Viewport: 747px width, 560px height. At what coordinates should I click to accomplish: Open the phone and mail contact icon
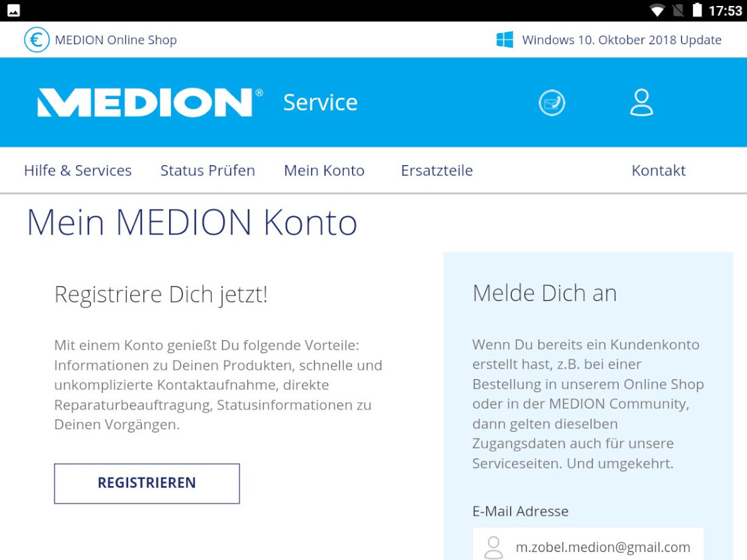(551, 103)
